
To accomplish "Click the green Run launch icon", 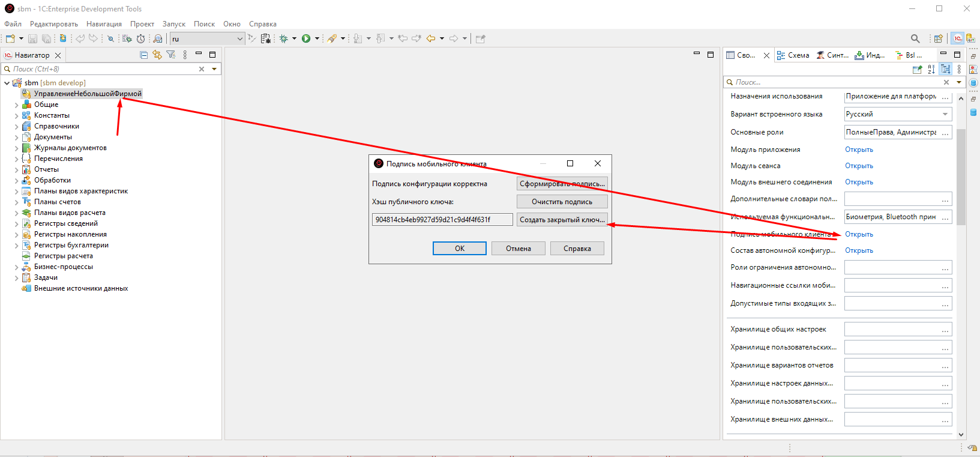I will point(306,38).
